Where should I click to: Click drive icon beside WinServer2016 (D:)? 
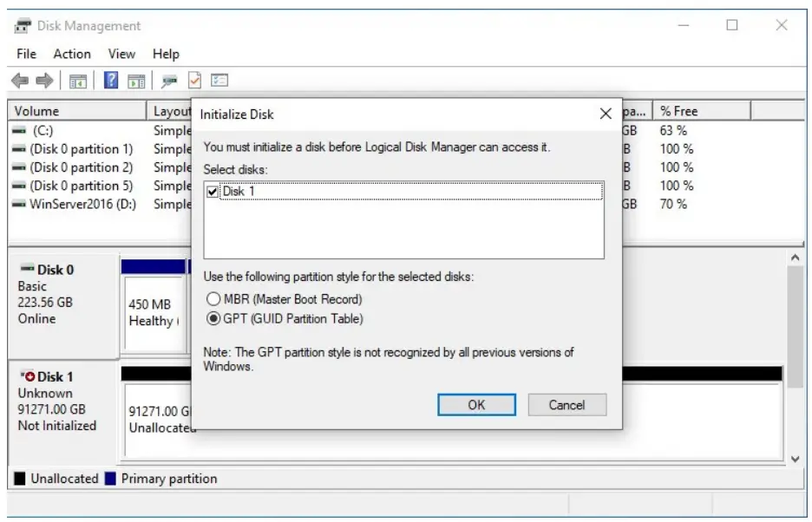point(18,204)
